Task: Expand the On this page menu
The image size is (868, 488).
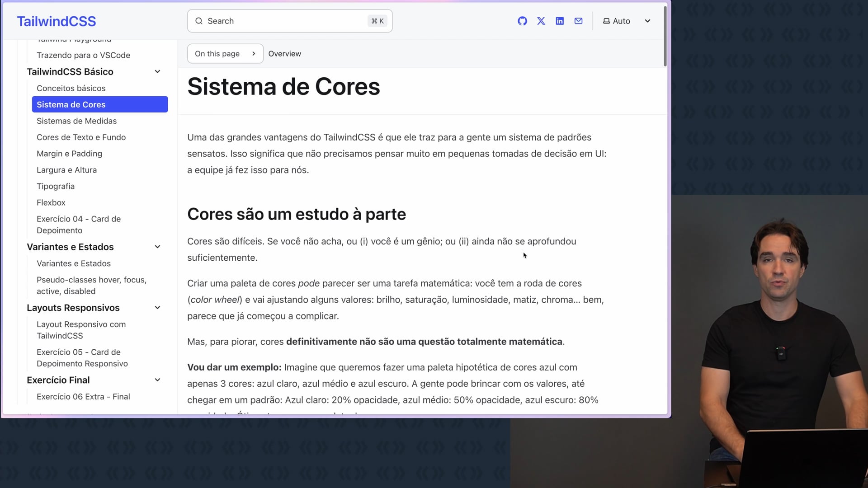Action: point(225,54)
